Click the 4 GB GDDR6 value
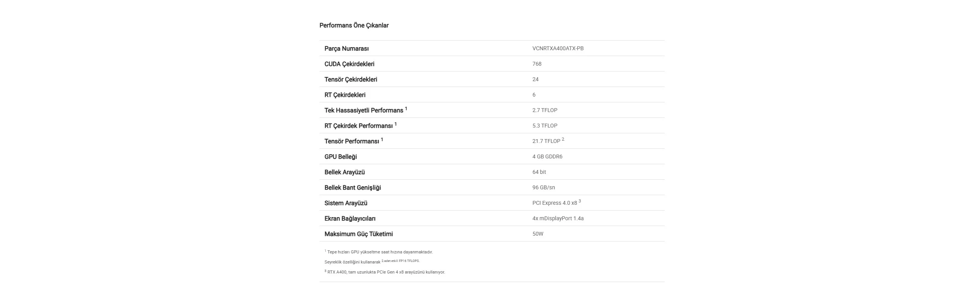The height and width of the screenshot is (294, 980). (x=547, y=156)
